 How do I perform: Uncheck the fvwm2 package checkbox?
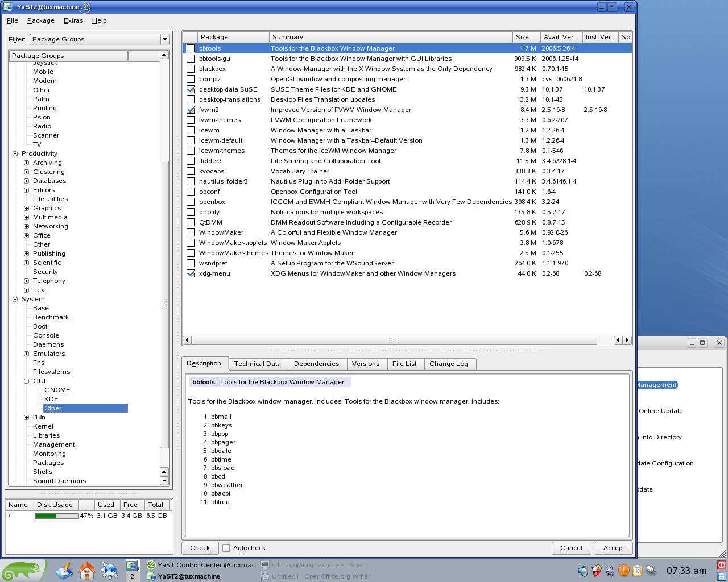point(191,110)
